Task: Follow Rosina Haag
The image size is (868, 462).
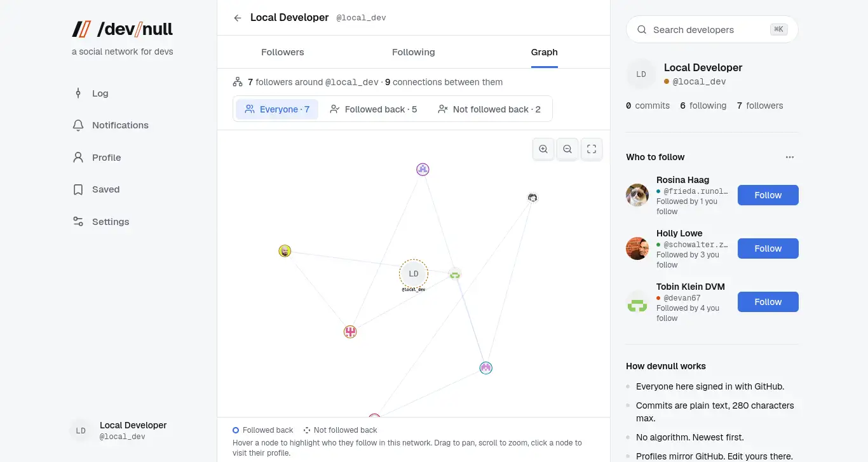Action: point(768,195)
